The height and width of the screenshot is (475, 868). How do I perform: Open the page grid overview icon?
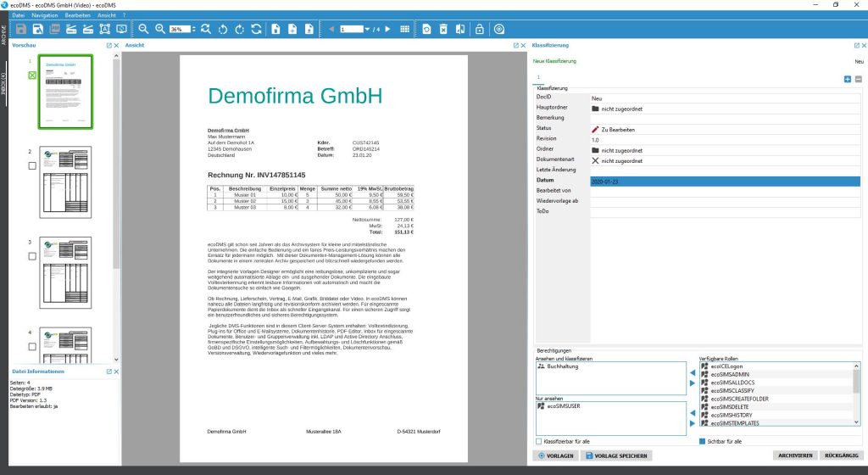(405, 29)
